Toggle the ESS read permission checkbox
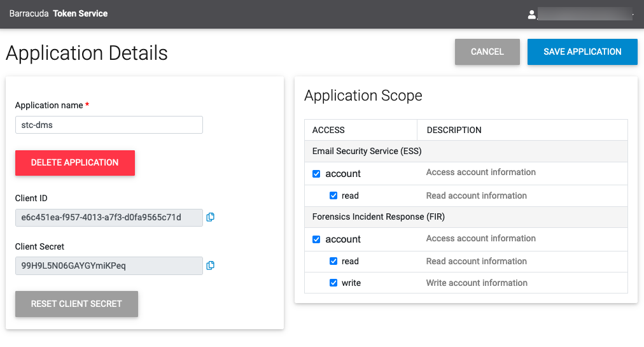 [x=333, y=196]
